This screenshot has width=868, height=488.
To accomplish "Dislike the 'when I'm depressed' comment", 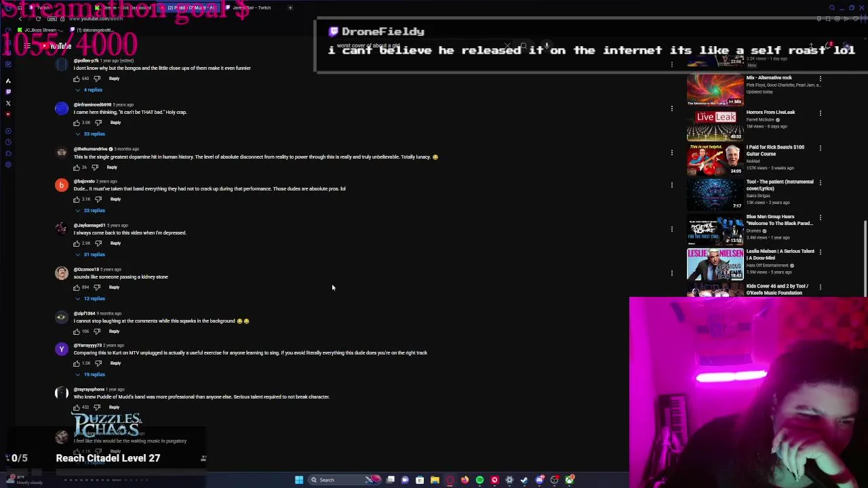I will [98, 243].
